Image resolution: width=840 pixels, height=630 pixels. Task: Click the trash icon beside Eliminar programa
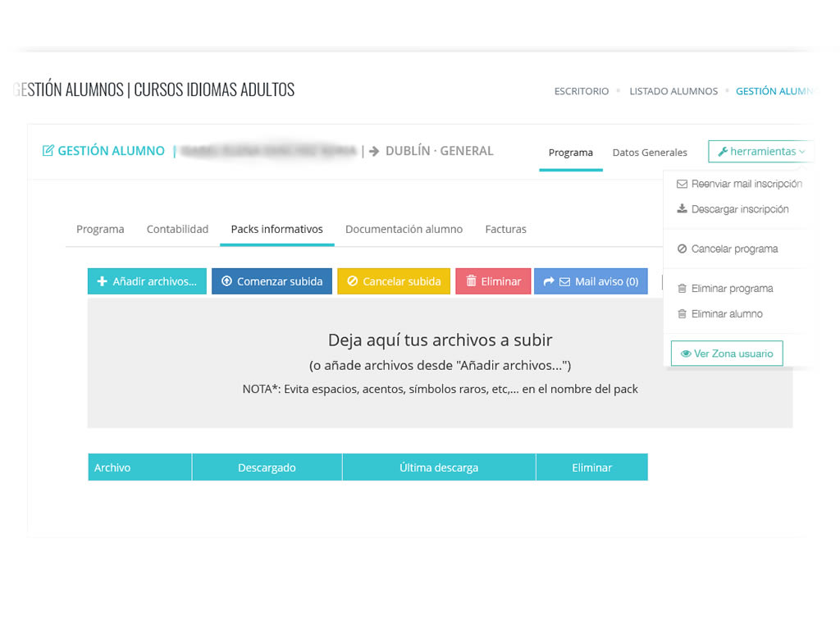[682, 289]
